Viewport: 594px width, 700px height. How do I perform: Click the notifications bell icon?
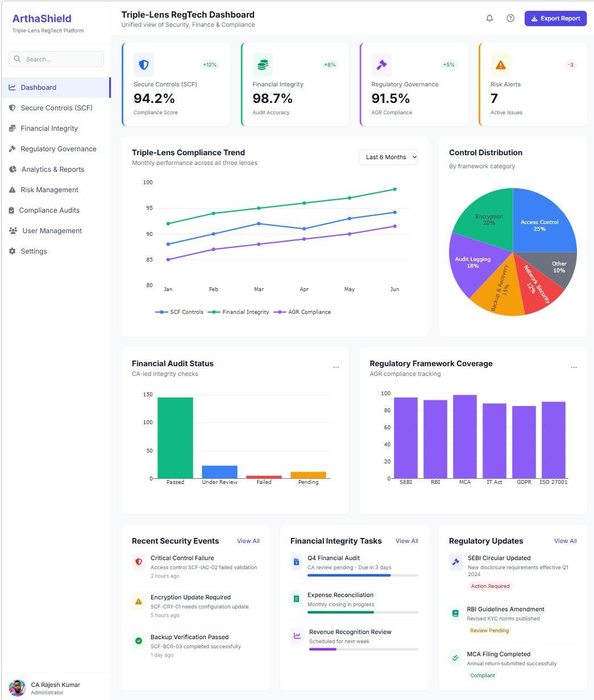coord(489,18)
